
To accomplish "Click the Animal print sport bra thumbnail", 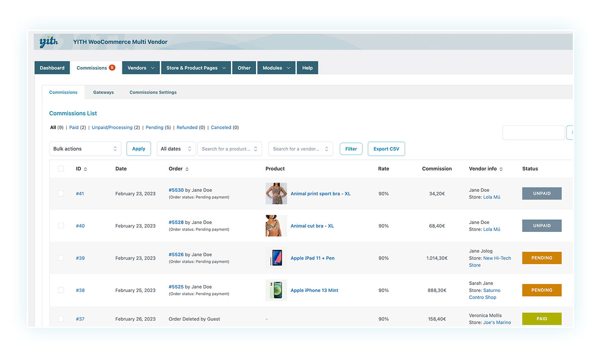I will (276, 194).
